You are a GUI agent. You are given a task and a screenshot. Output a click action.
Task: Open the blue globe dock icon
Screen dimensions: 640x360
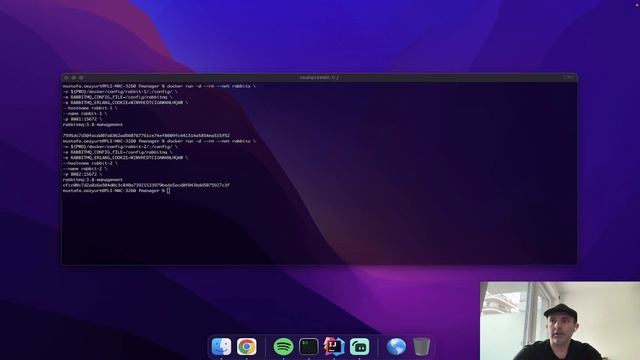point(396,347)
